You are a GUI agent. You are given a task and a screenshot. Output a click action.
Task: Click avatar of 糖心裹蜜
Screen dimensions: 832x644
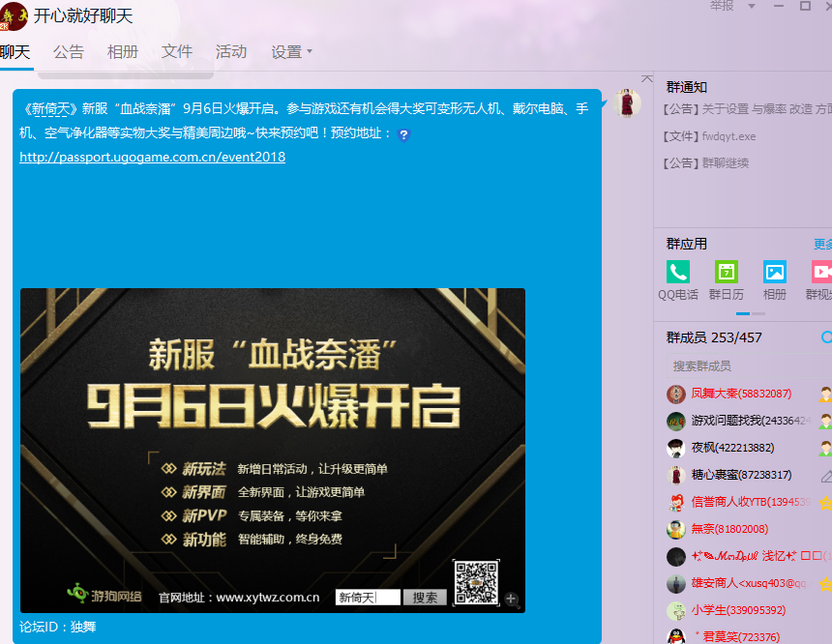676,476
